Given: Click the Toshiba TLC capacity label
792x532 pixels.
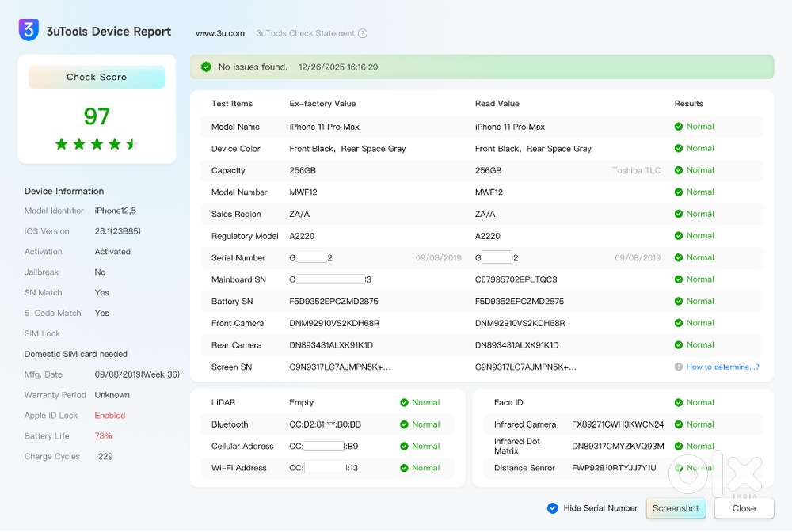Looking at the screenshot, I should click(636, 170).
